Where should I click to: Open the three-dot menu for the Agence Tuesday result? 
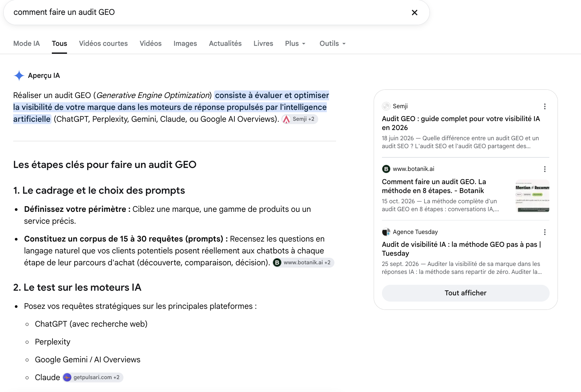[x=545, y=232]
